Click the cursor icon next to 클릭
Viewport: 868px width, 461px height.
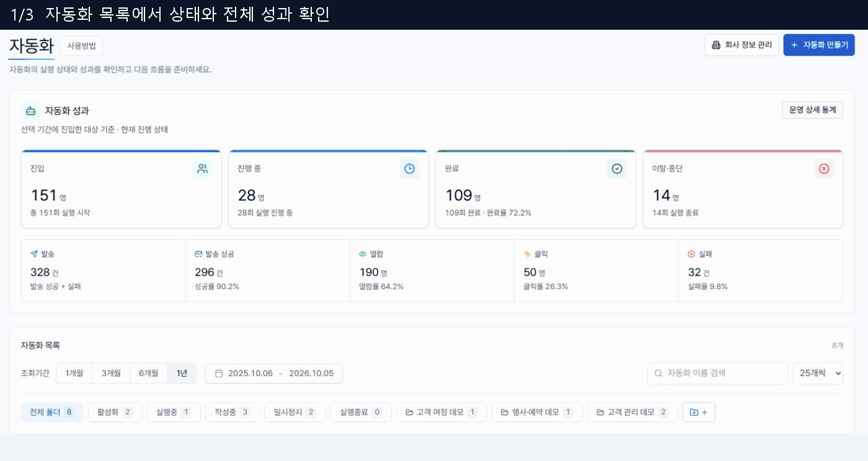click(528, 254)
